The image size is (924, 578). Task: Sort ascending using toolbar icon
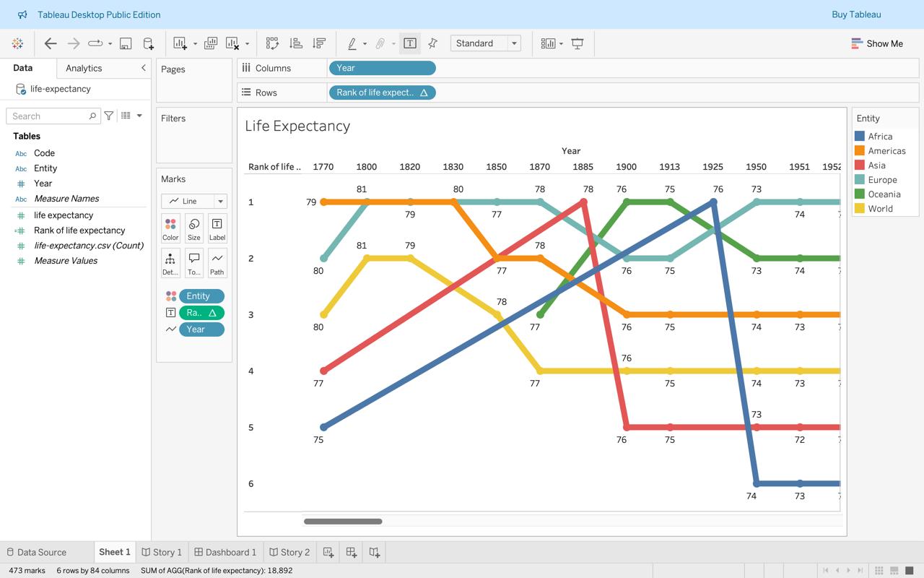[x=295, y=43]
